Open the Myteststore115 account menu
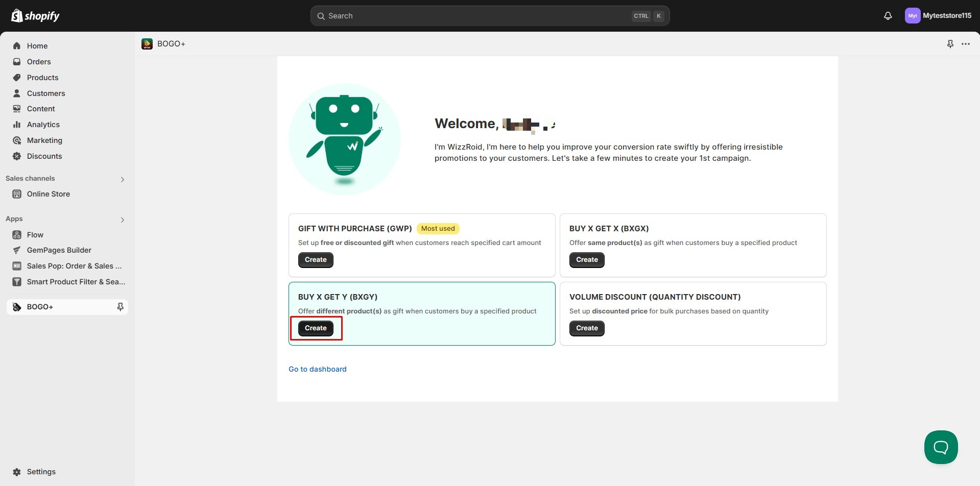The height and width of the screenshot is (486, 980). (x=946, y=16)
